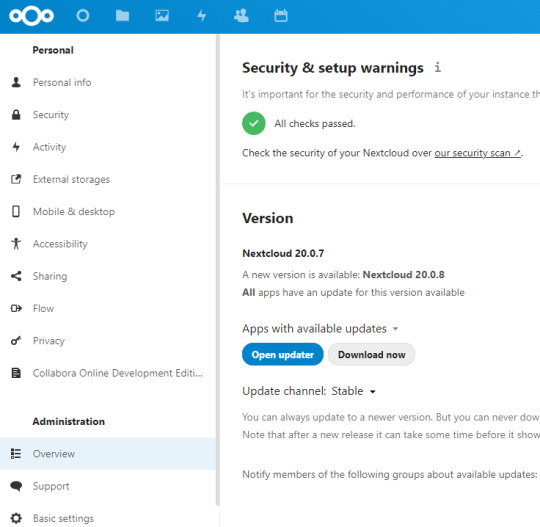
Task: Open the Calendar app icon
Action: tap(281, 16)
